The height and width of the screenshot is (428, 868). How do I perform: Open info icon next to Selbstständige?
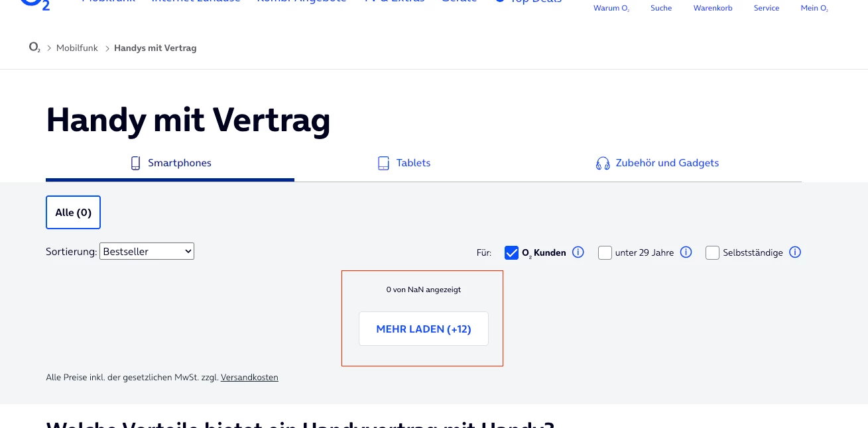796,252
